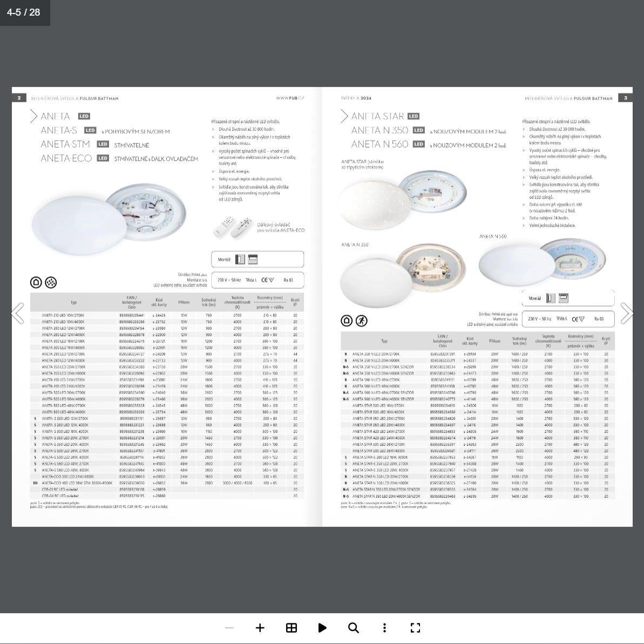The height and width of the screenshot is (644, 644).
Task: Click the ANETA N 560 lamp image
Action: 542,263
